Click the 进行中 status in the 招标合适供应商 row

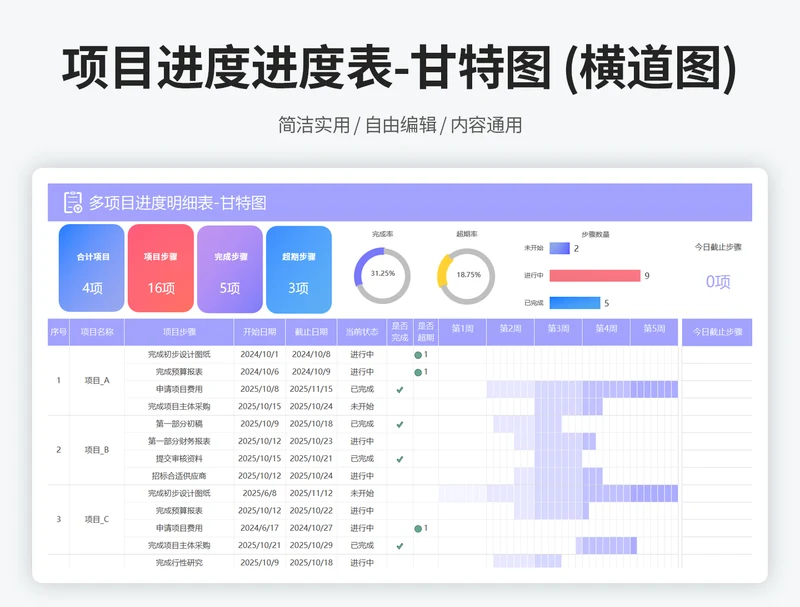362,476
